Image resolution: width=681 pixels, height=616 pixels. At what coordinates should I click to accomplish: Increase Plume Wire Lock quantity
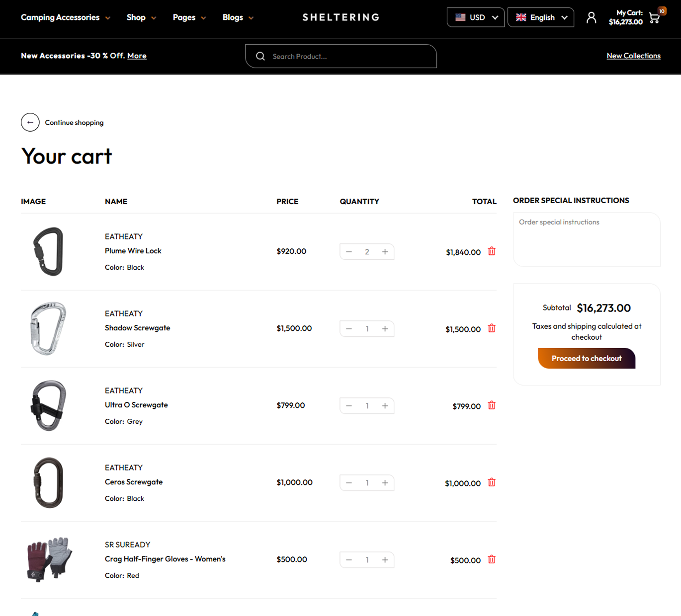[385, 252]
